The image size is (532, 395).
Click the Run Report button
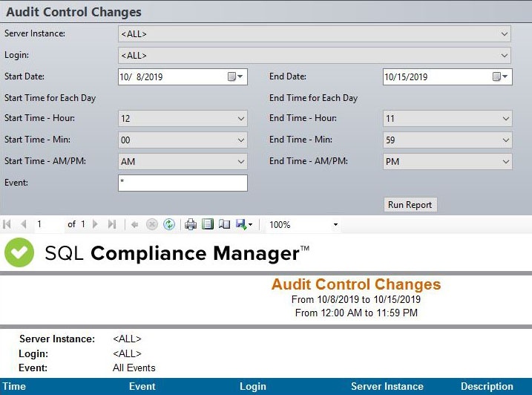pos(411,205)
